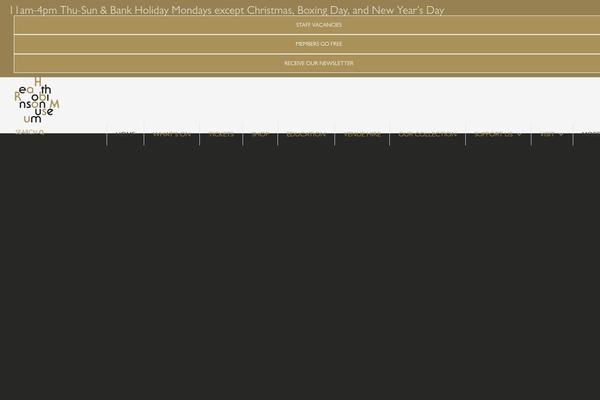Select the opening hours text in the banner

(x=227, y=10)
